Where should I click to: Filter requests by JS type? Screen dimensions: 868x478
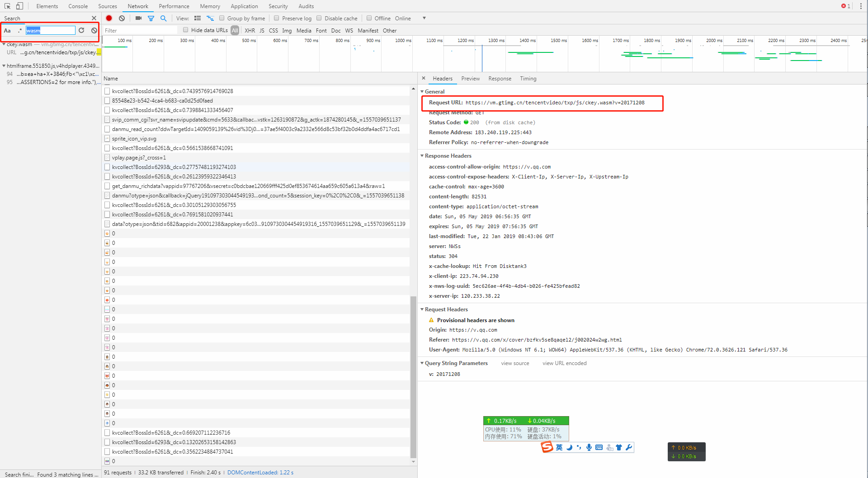262,30
